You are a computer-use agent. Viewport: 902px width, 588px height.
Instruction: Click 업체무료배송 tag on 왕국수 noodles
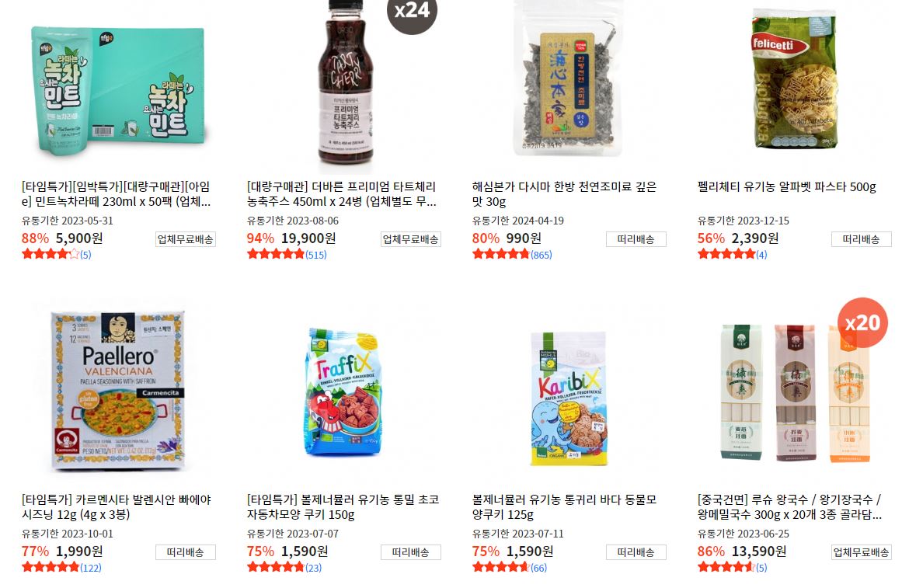[x=861, y=552]
